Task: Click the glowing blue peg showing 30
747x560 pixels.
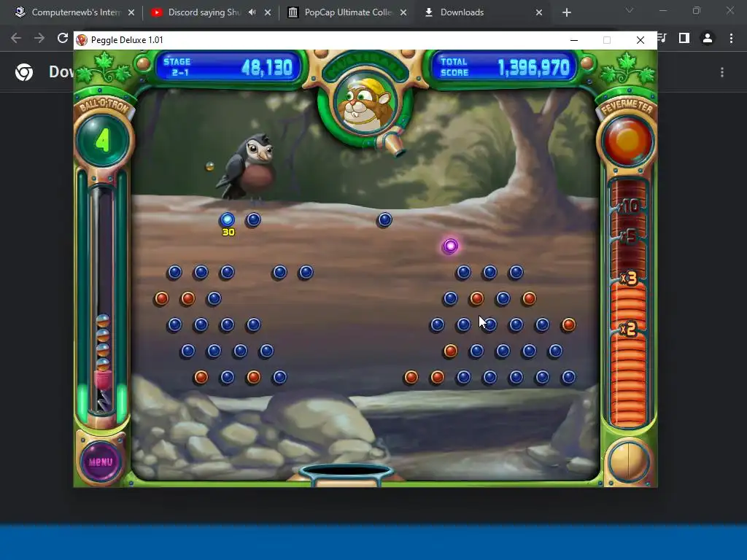Action: 228,219
